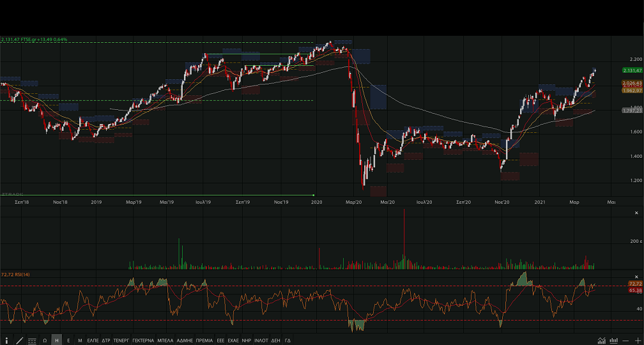Switch to the Μ monthly timeframe
644x345 pixels.
(x=80, y=341)
